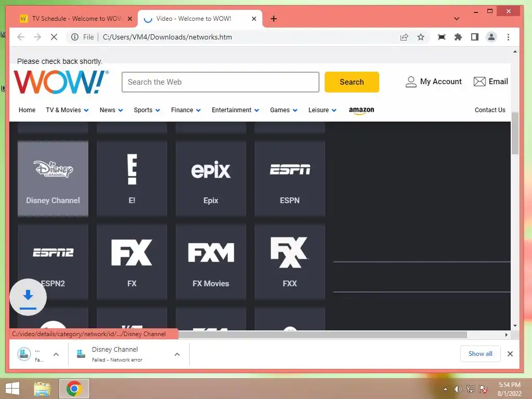
Task: Expand Entertainment menu
Action: point(235,110)
